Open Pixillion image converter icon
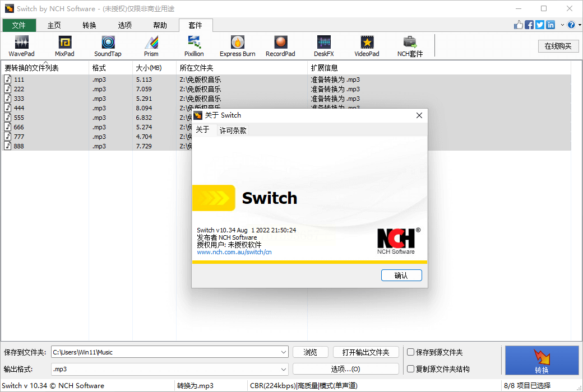Viewport: 583px width, 392px height. [194, 46]
